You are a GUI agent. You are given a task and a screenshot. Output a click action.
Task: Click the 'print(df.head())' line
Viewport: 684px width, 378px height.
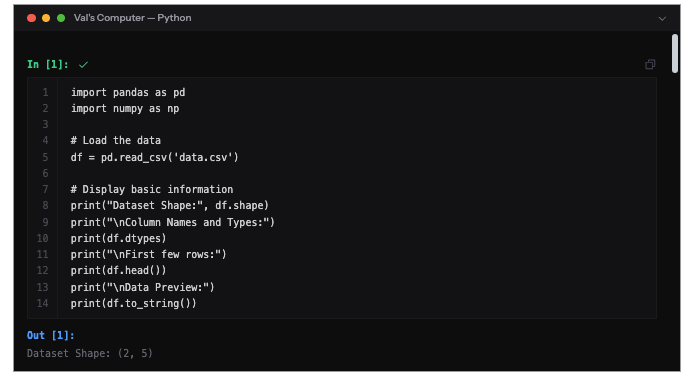pos(119,270)
